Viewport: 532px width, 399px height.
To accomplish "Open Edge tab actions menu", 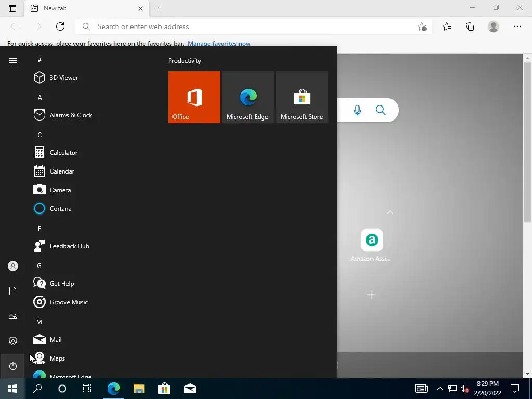I will click(x=12, y=8).
